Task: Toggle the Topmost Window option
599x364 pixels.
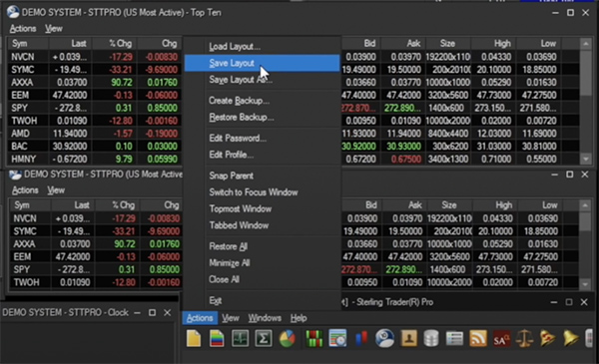Action: coord(262,208)
